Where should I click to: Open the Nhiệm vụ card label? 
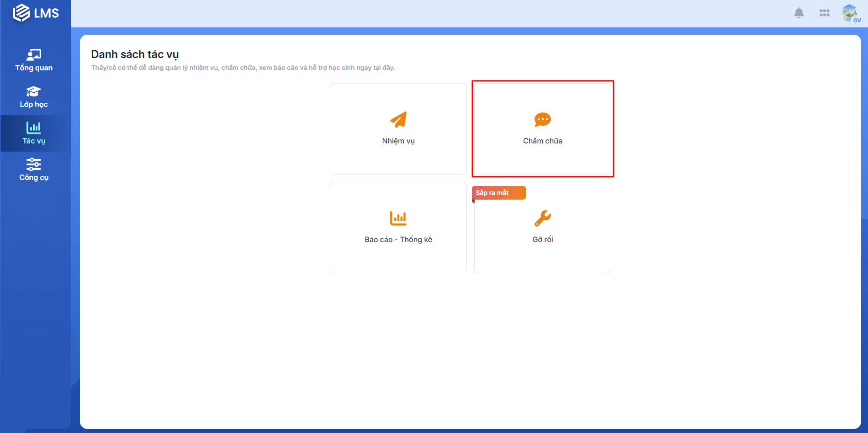coord(398,141)
